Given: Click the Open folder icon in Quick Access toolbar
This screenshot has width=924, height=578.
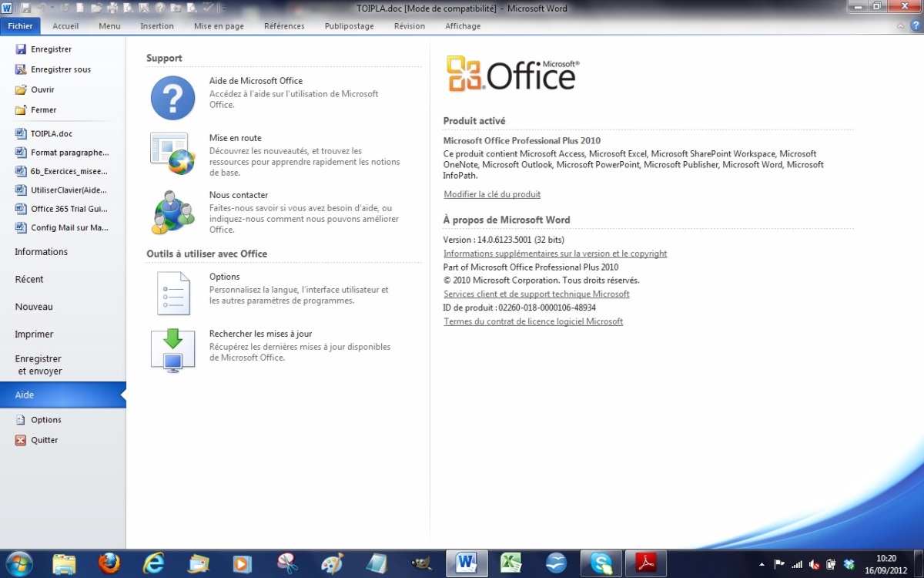Looking at the screenshot, I should click(x=96, y=8).
